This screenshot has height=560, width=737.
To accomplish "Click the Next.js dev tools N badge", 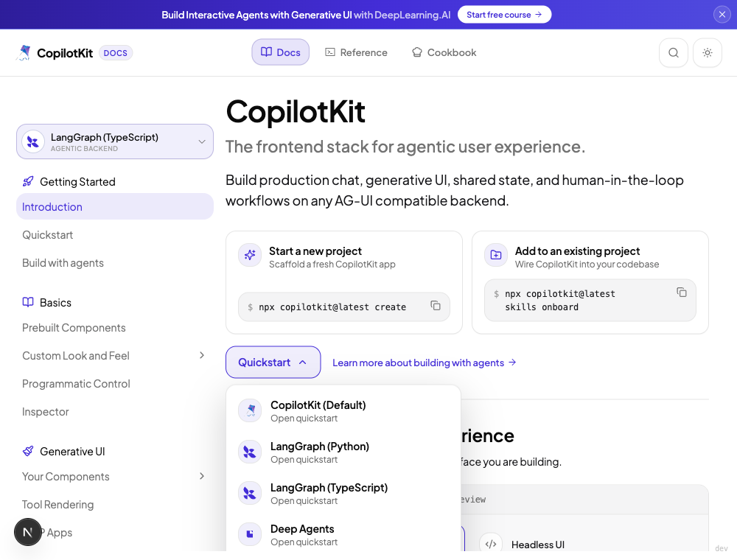I will [x=28, y=532].
